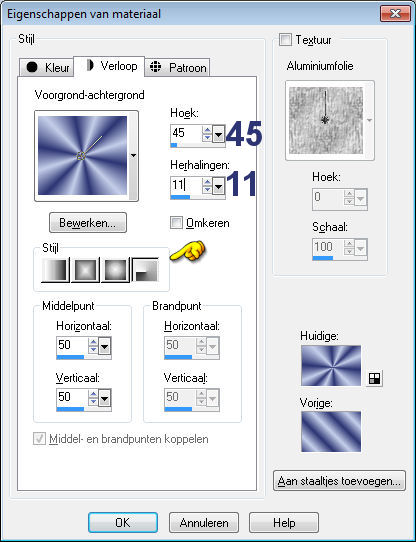Screen dimensions: 416x542
Task: Click Aan staaltjes toevoegen... button
Action: point(339,481)
